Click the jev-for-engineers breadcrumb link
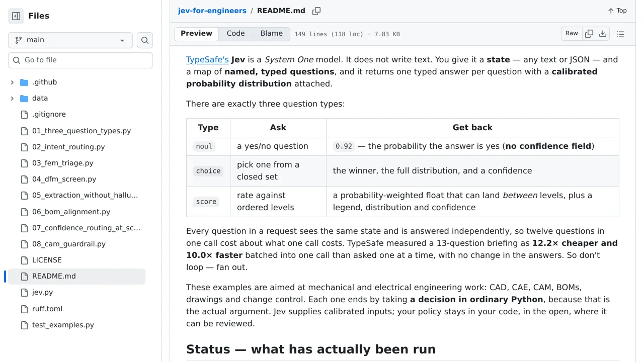Screen dimensions: 644x362 [212, 11]
